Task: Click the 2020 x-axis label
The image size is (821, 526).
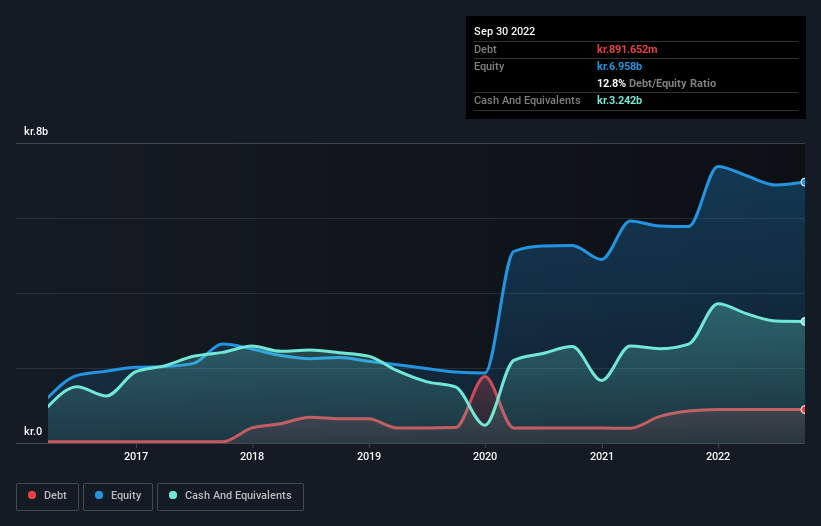Action: [485, 456]
